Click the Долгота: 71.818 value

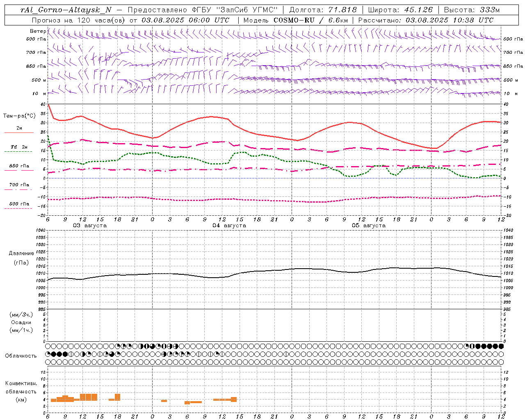(323, 10)
